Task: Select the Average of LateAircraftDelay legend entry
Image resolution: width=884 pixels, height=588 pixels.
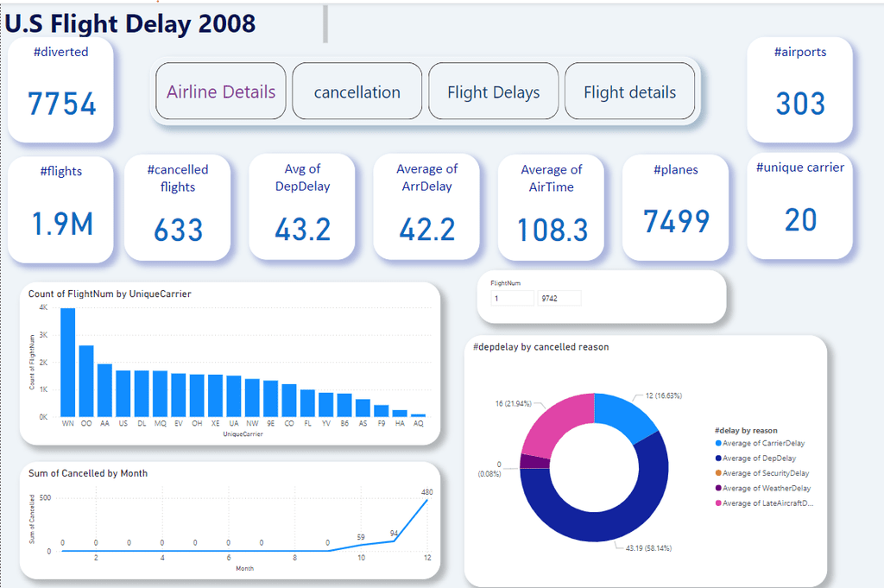Action: 764,503
